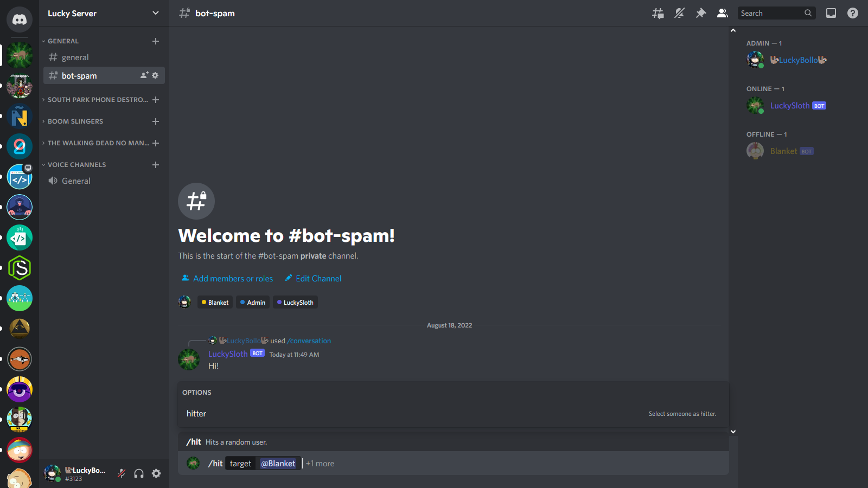Open the help question mark
This screenshot has height=488, width=868.
(x=853, y=13)
